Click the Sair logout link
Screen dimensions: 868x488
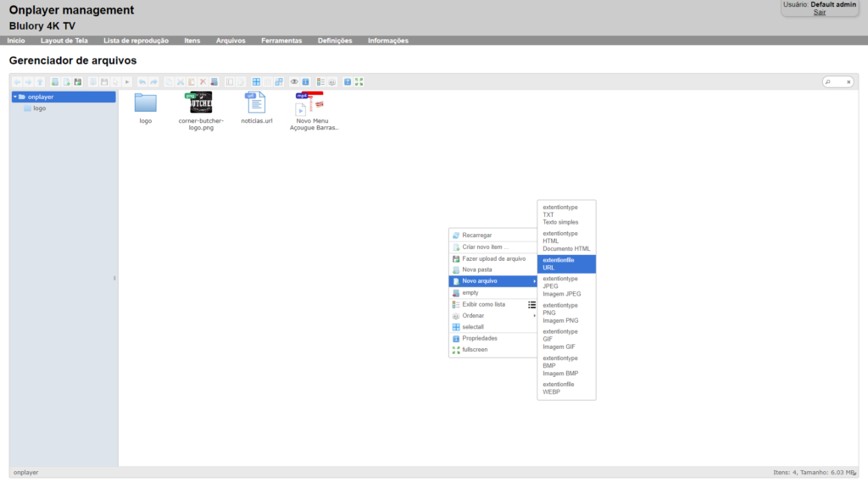[820, 12]
